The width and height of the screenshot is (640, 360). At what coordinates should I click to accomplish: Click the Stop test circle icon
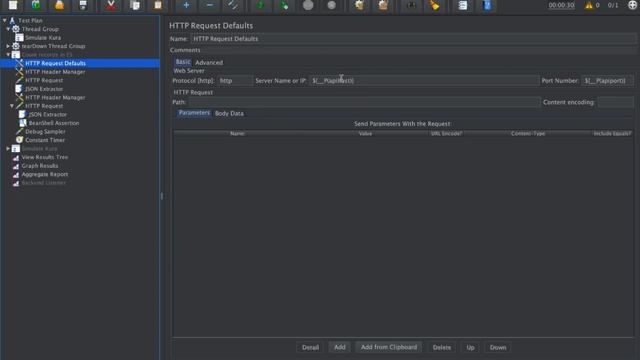(x=308, y=5)
